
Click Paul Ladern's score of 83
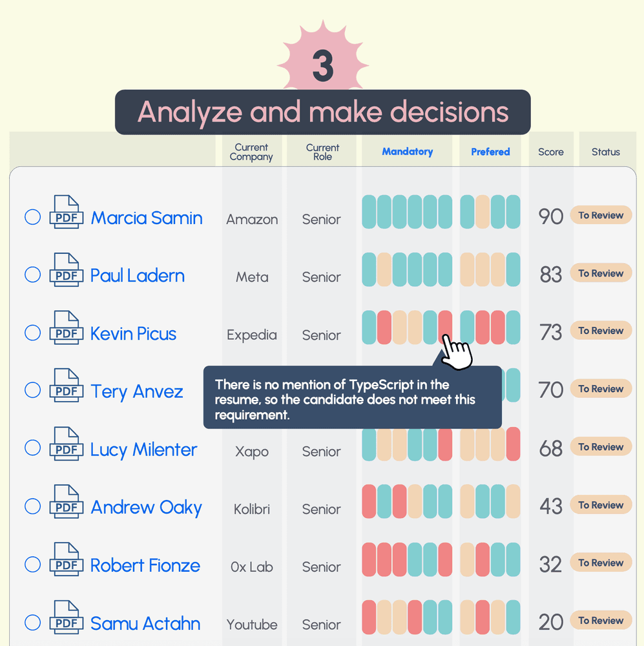click(x=551, y=275)
